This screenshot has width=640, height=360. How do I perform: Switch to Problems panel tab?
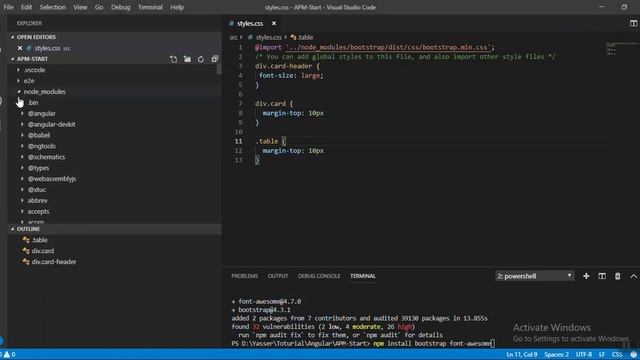pos(244,276)
